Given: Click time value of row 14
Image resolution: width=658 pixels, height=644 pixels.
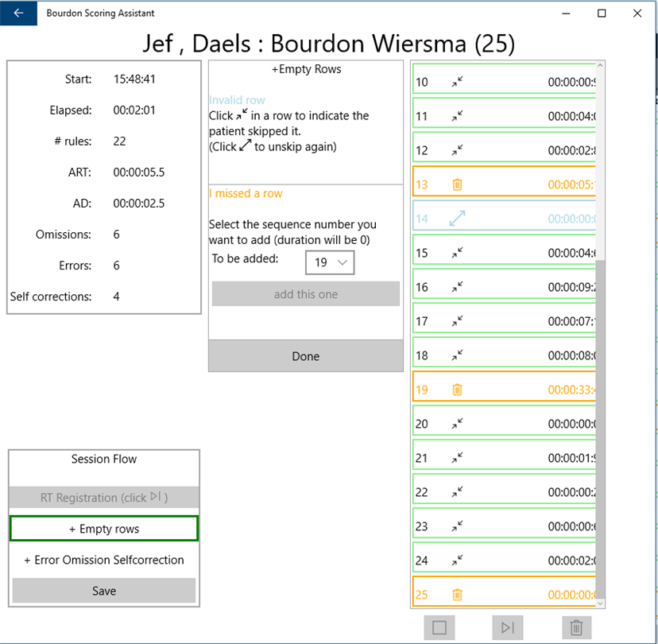Looking at the screenshot, I should pos(571,219).
